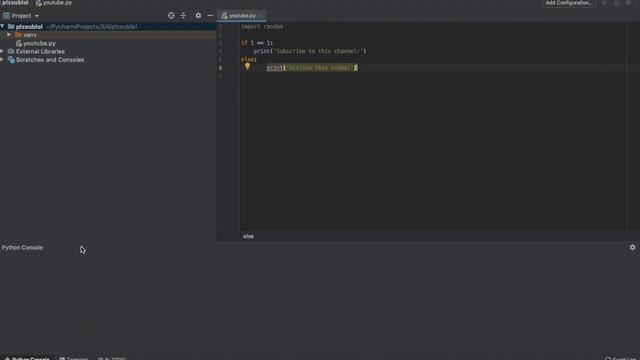Image resolution: width=640 pixels, height=360 pixels.
Task: Click the grayed Run button near Add Configuration
Action: (604, 3)
